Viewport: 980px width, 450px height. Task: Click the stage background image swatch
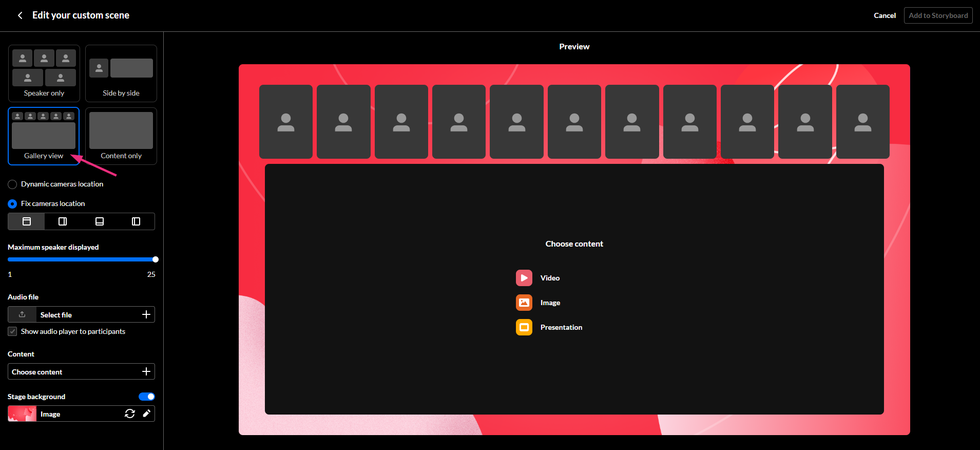point(22,414)
